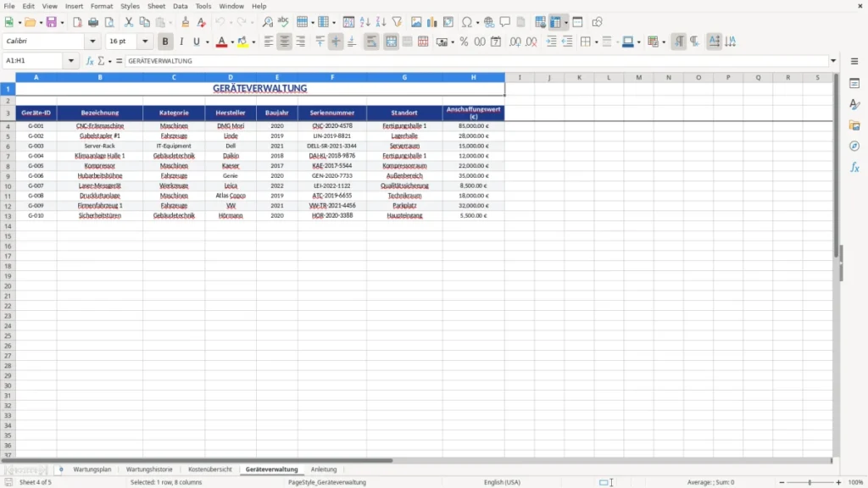Switch to the Wartungsplan sheet tab

click(x=92, y=469)
